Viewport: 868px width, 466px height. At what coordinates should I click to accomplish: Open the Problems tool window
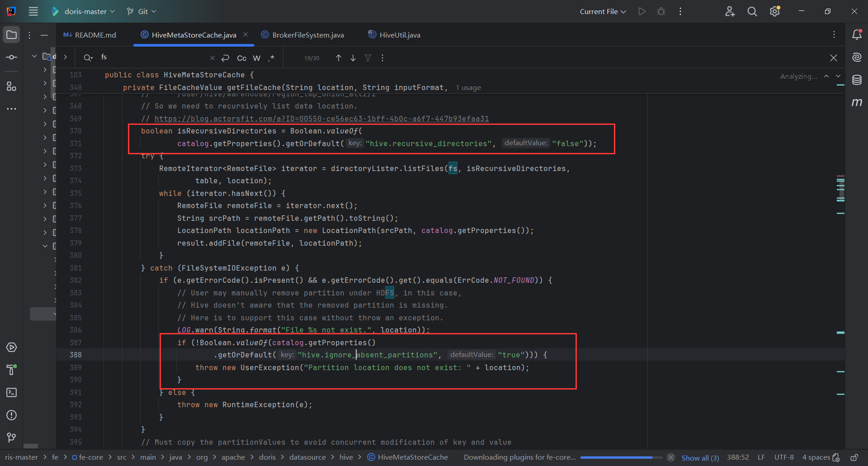pyautogui.click(x=11, y=415)
